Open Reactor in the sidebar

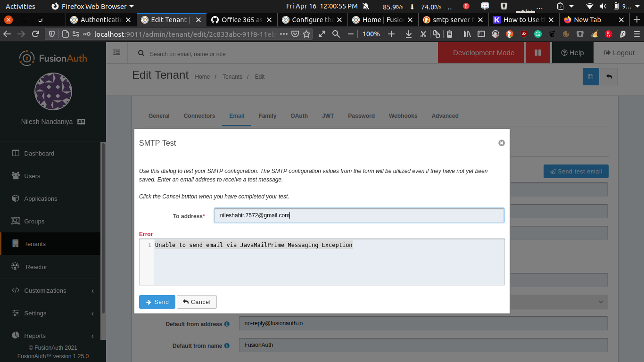[50, 267]
